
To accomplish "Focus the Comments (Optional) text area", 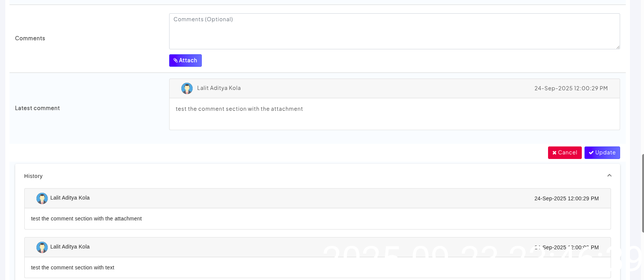I will click(394, 31).
